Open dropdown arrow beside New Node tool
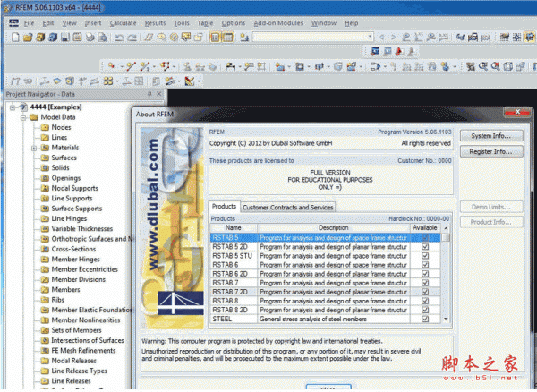 122,66
